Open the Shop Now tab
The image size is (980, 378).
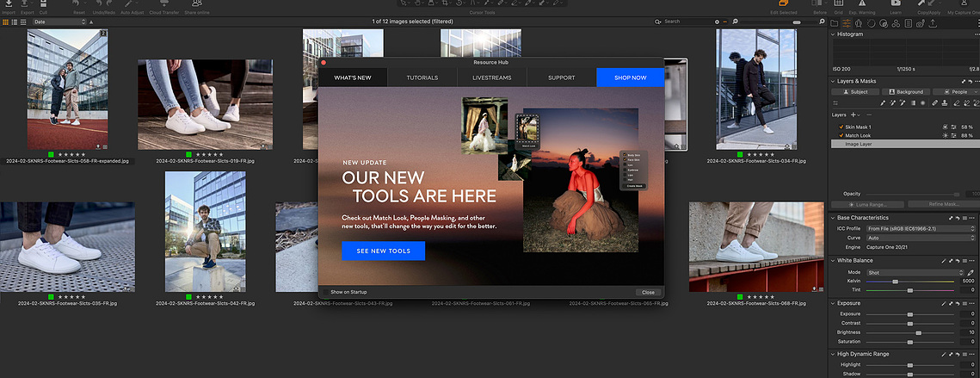tap(631, 77)
